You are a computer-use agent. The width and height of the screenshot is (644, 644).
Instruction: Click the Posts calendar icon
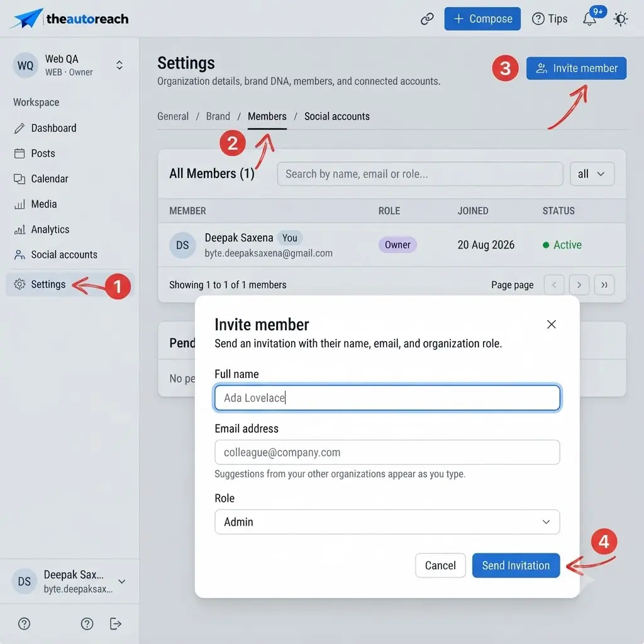point(19,153)
